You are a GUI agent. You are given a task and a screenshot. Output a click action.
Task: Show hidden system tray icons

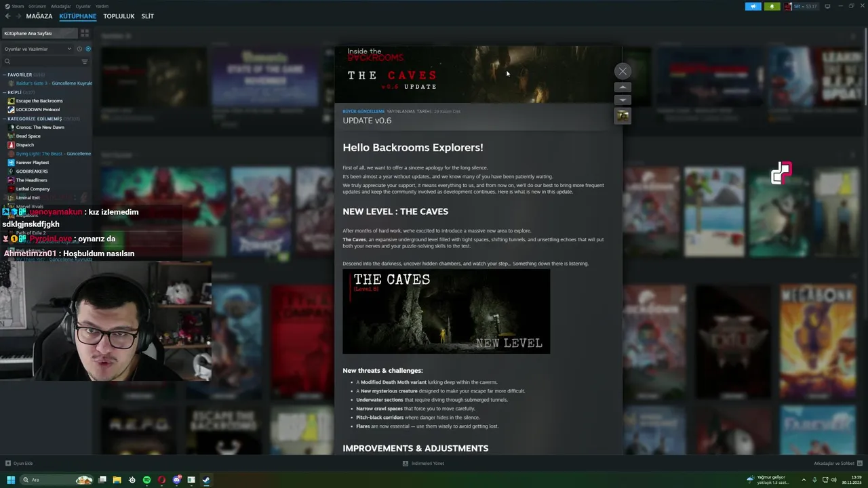(x=804, y=480)
